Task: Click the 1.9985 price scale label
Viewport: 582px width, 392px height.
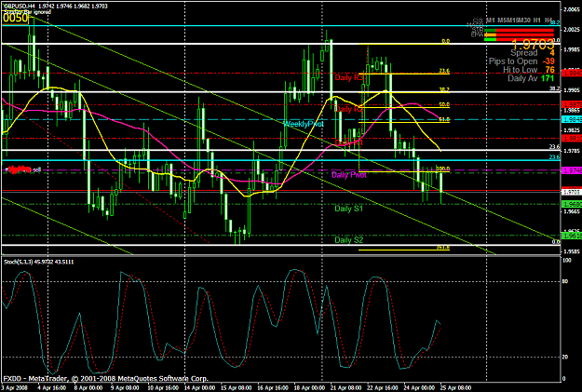Action: 572,49
